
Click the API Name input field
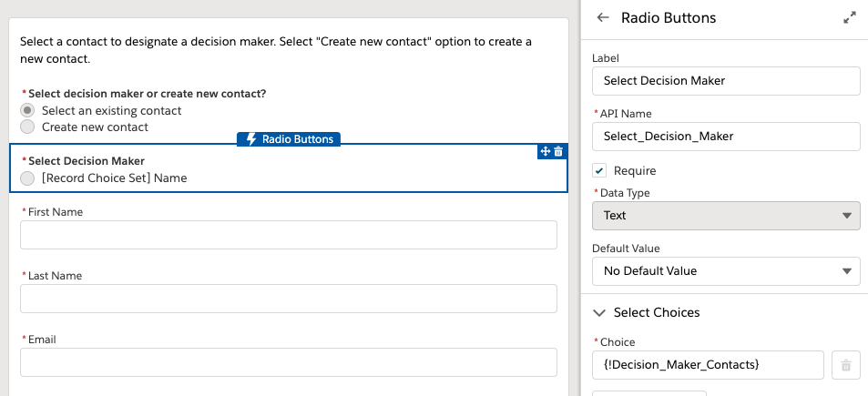coord(725,136)
